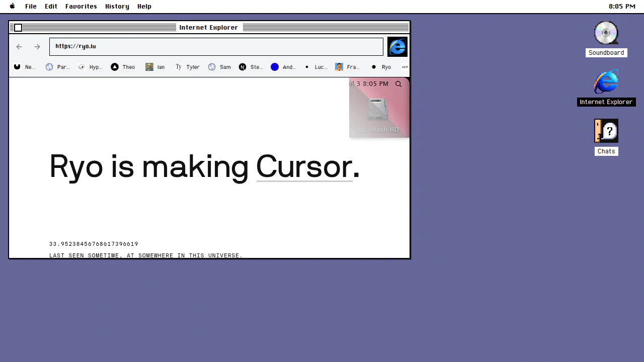Open the History menu

point(117,7)
